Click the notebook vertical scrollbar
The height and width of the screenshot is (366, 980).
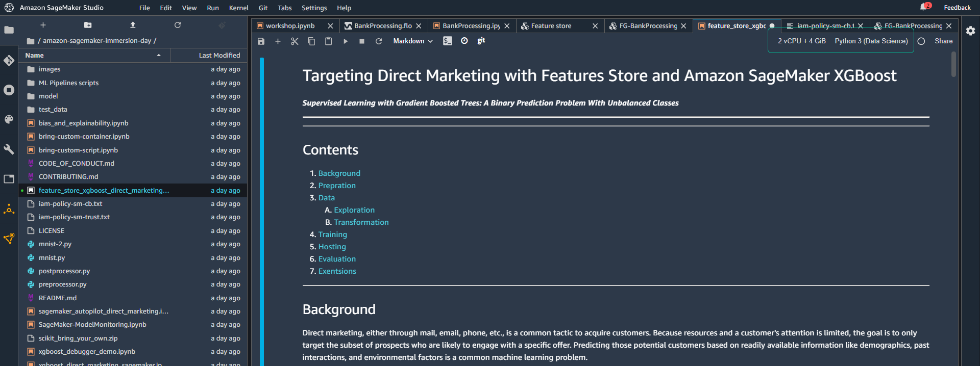pyautogui.click(x=953, y=64)
